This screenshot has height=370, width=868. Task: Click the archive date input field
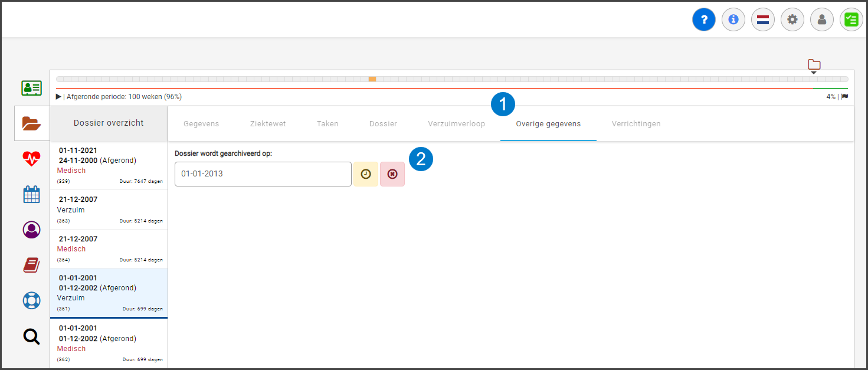tap(263, 174)
